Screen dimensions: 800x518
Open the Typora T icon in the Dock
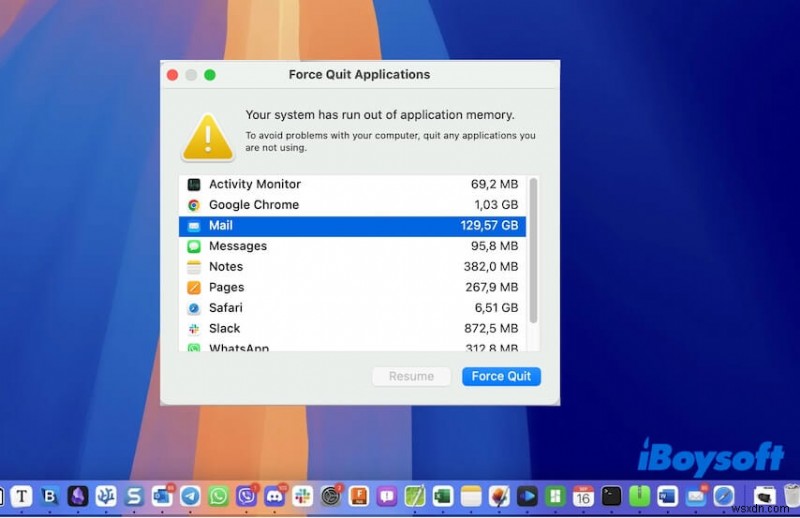(21, 496)
